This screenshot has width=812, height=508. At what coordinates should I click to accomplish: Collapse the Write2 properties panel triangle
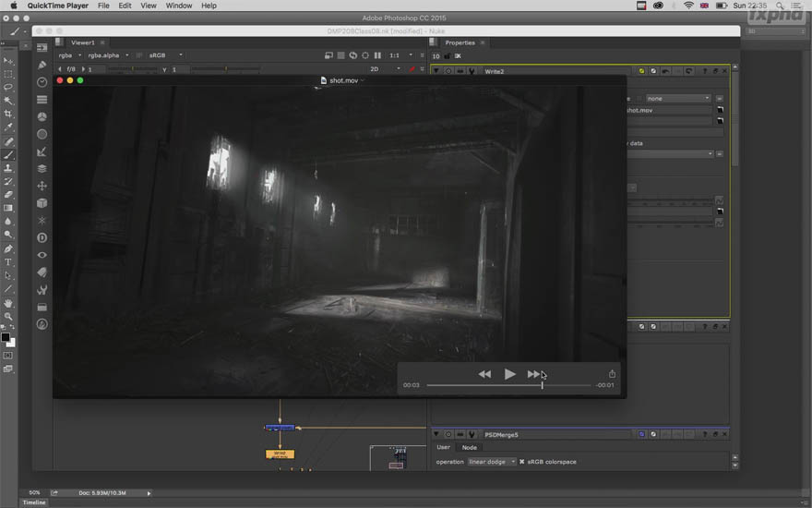(436, 71)
